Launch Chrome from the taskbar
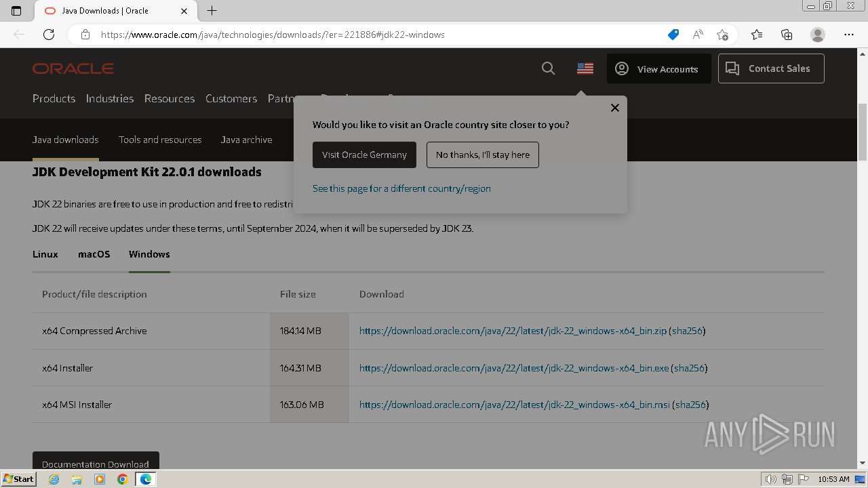The image size is (868, 488). (x=122, y=479)
